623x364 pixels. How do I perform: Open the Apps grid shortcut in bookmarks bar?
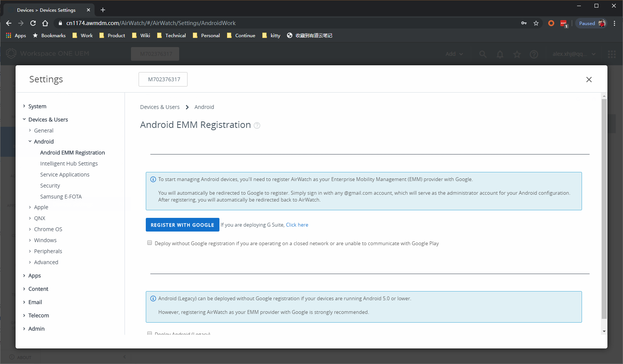pyautogui.click(x=16, y=35)
